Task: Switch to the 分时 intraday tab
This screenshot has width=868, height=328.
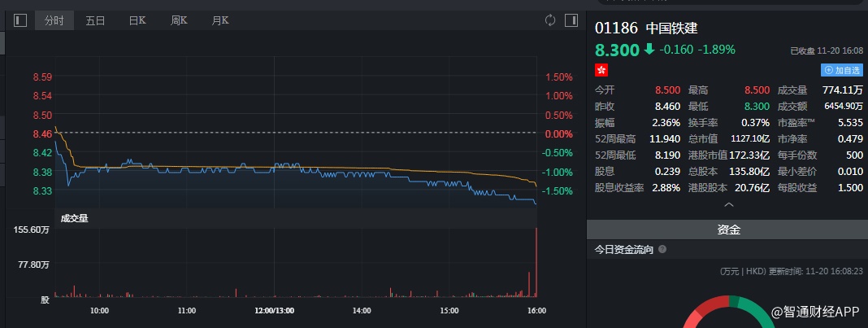Action: pos(54,20)
